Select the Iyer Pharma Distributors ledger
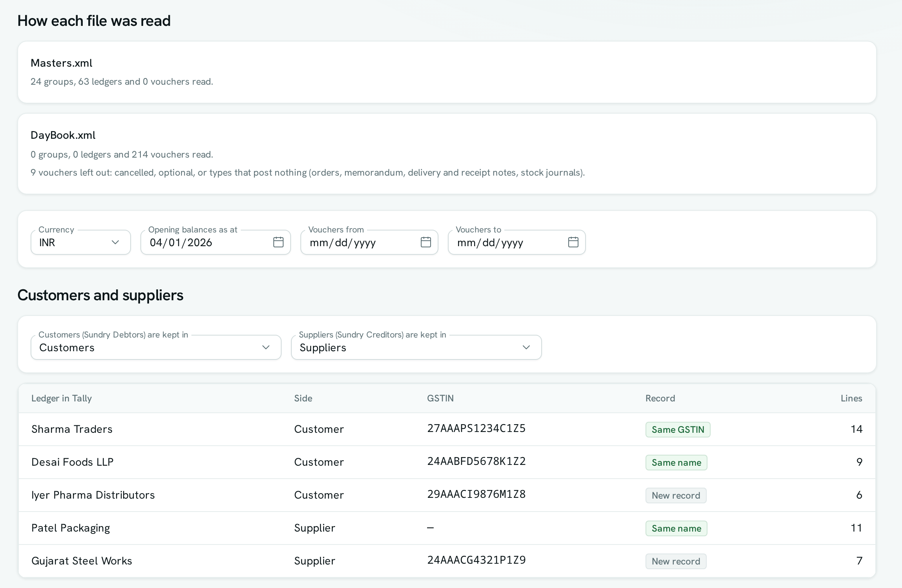The height and width of the screenshot is (588, 902). coord(93,495)
